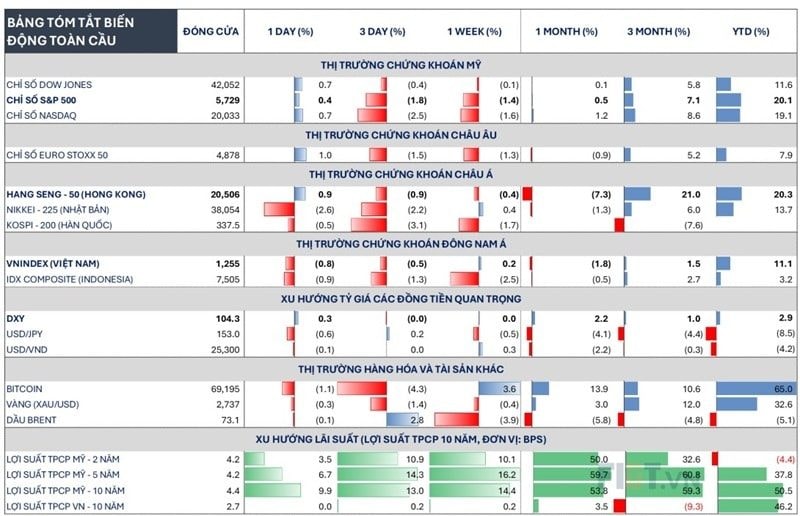Click the DẦU BRENT row label

(x=31, y=420)
